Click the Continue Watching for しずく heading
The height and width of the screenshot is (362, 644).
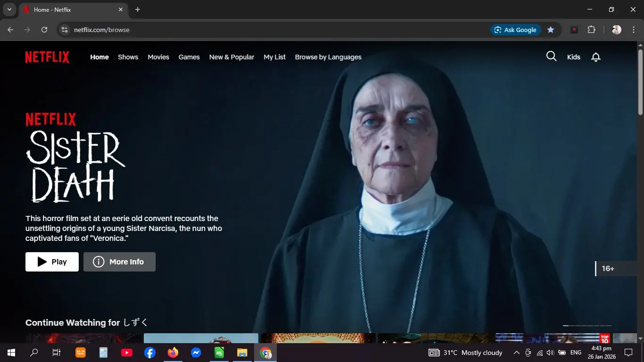(87, 323)
